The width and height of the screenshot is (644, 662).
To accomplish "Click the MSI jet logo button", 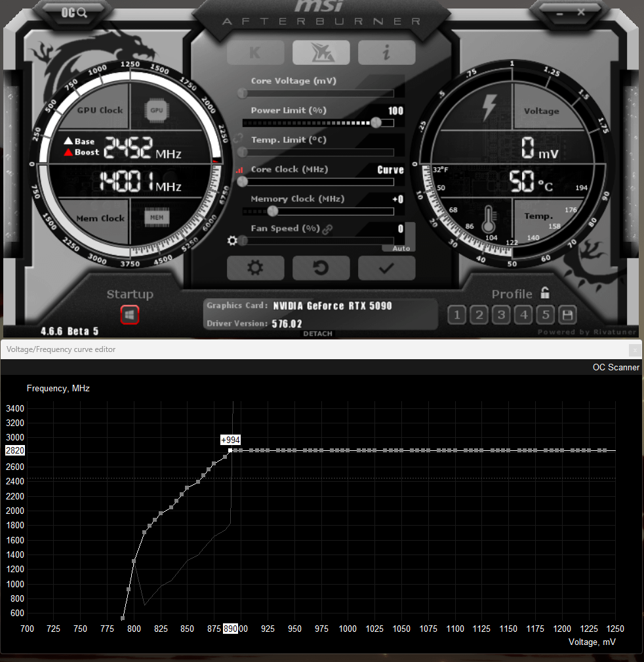I will (321, 52).
